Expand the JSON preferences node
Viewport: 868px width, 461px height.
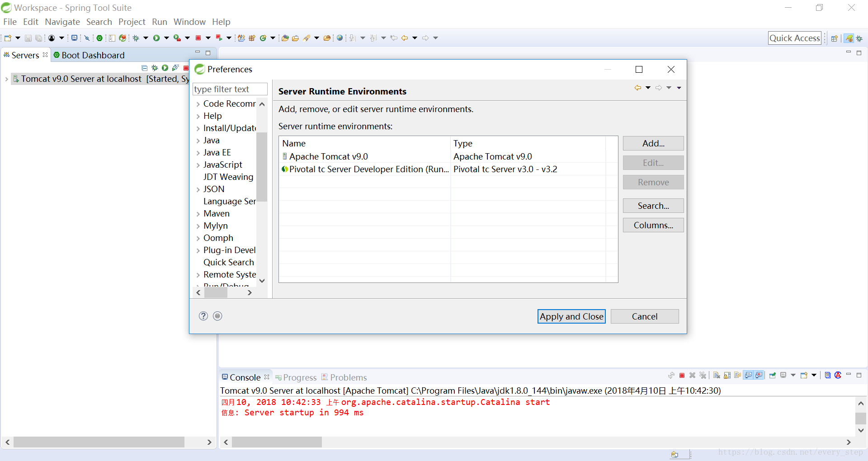coord(198,189)
